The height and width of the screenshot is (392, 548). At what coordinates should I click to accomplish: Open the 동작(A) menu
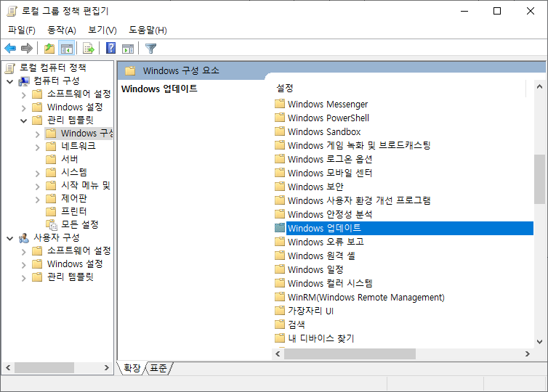click(62, 30)
